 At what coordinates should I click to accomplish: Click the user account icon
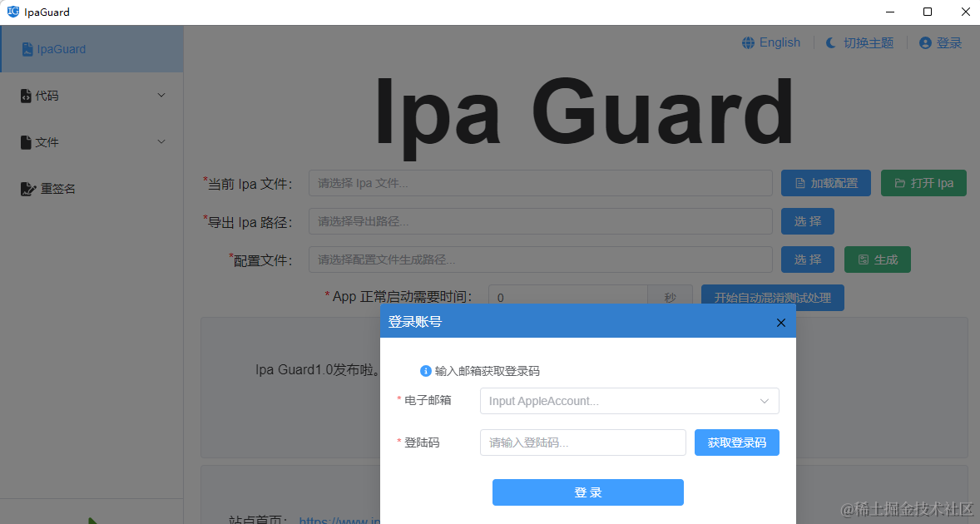(x=926, y=43)
